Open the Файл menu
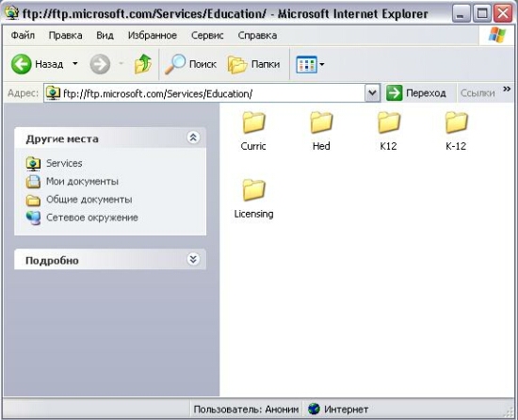The height and width of the screenshot is (420, 518). point(23,36)
